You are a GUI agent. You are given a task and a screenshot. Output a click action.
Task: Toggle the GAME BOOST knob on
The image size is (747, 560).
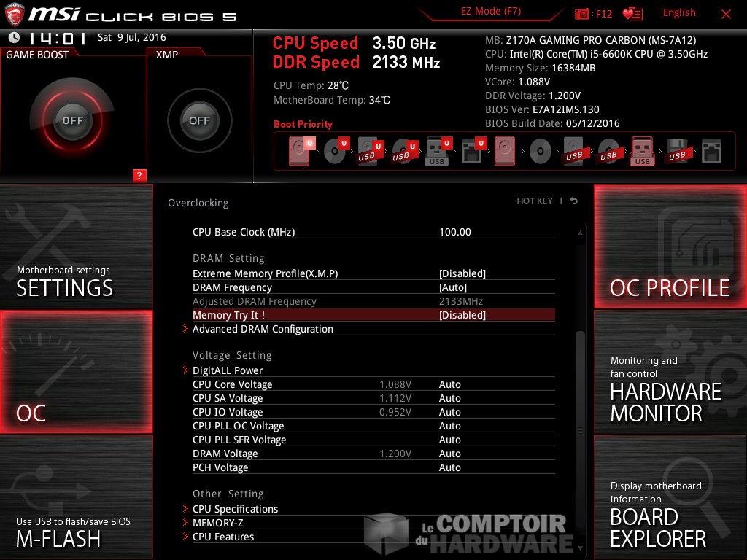tap(72, 120)
